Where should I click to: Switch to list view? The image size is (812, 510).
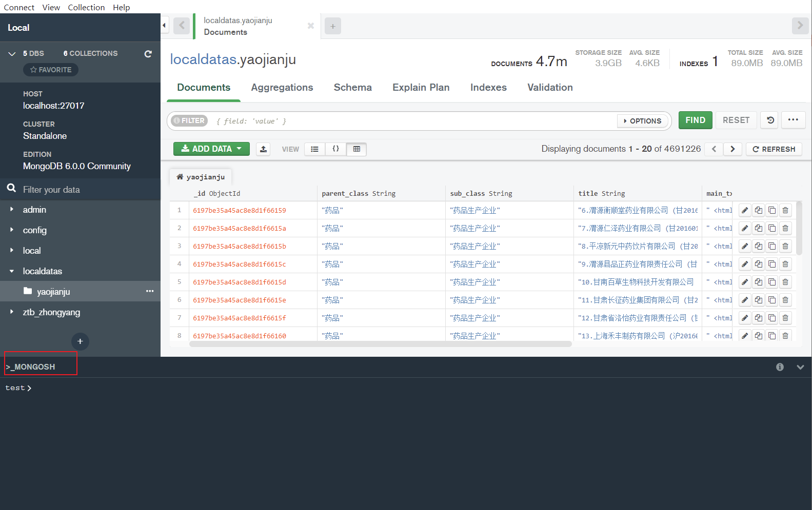314,149
